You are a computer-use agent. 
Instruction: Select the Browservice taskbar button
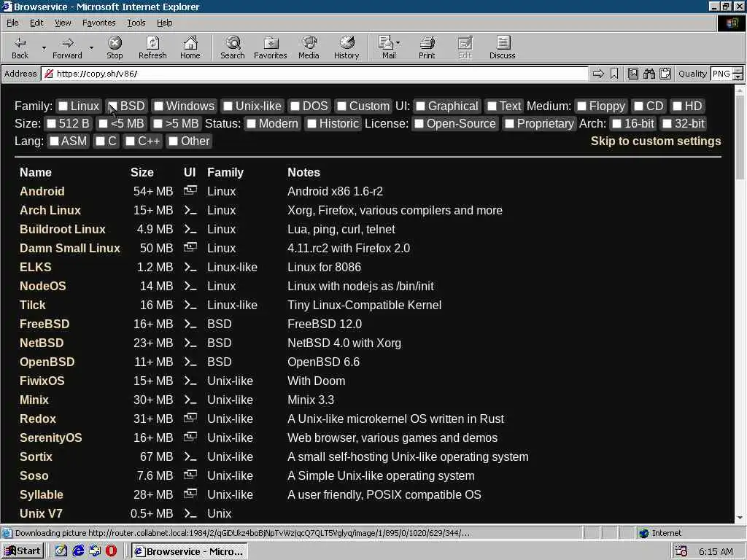tap(189, 551)
